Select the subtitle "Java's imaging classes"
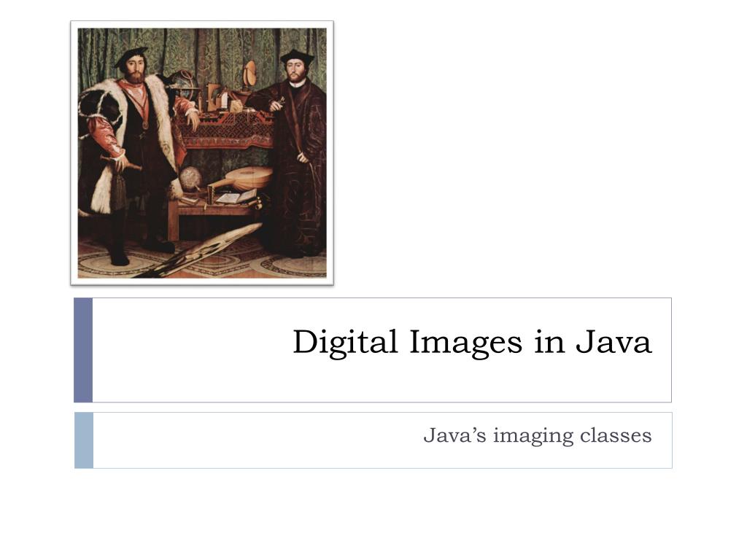This screenshot has width=747, height=560. 538,436
